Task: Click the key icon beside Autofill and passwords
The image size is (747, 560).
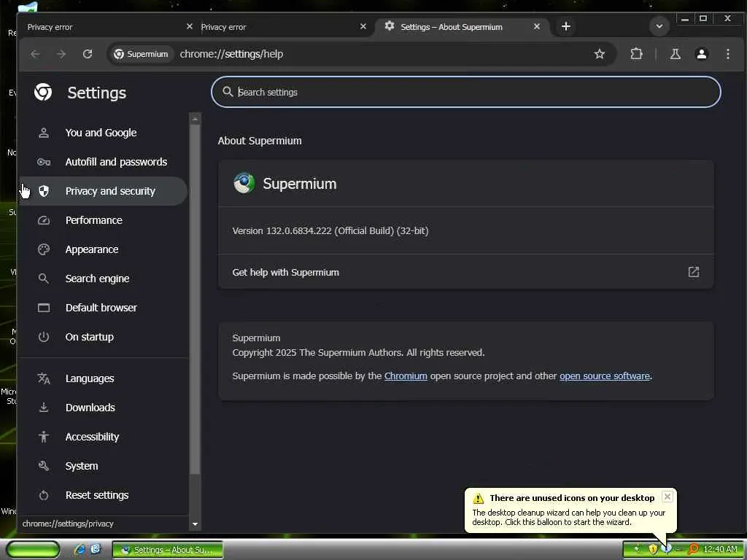Action: (x=43, y=162)
